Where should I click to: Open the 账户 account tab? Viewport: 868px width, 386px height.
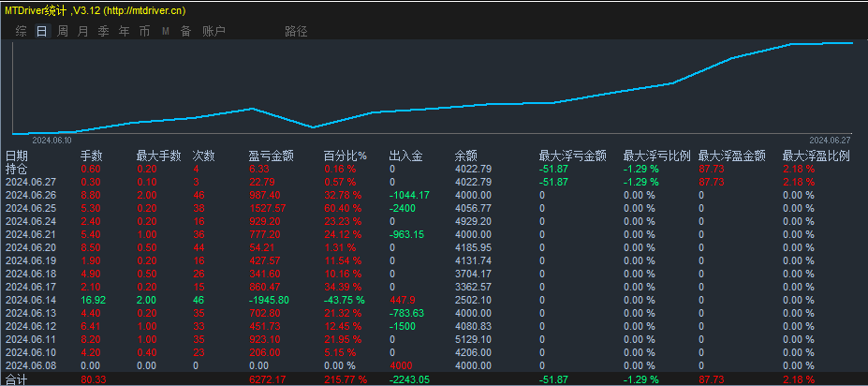click(213, 32)
